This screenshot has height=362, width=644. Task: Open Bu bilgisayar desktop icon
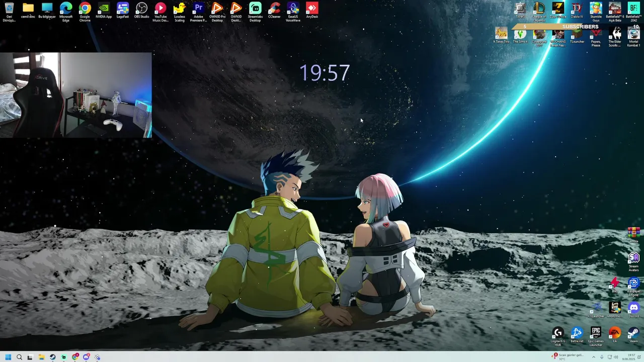pyautogui.click(x=47, y=11)
